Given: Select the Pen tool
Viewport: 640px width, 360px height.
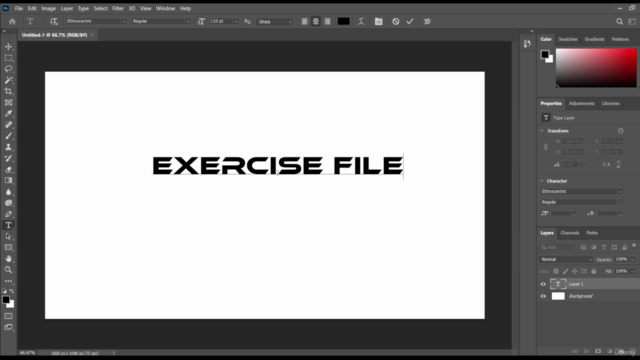Looking at the screenshot, I should (x=9, y=214).
